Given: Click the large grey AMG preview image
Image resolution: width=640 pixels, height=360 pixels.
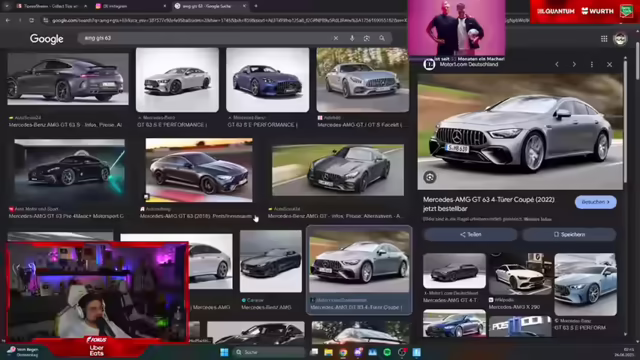Looking at the screenshot, I should pos(520,131).
